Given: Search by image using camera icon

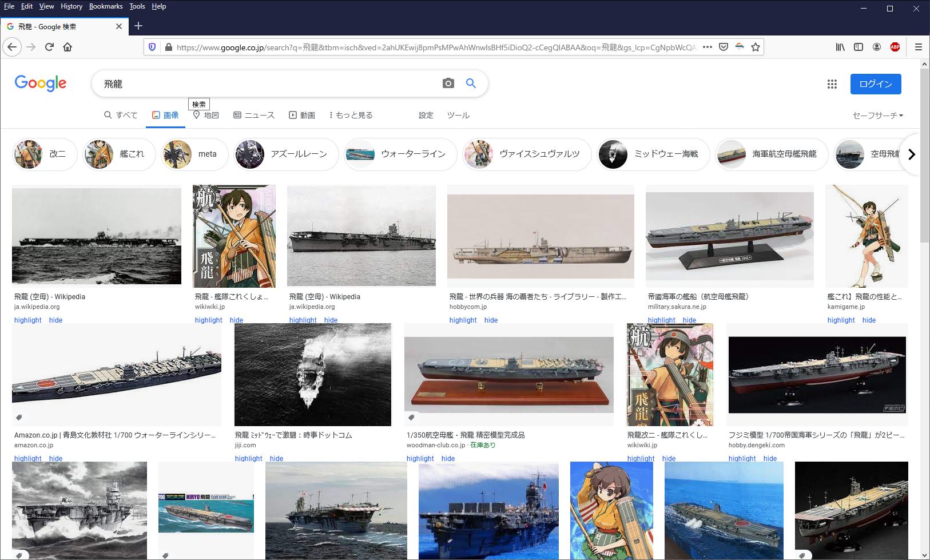Looking at the screenshot, I should tap(448, 84).
